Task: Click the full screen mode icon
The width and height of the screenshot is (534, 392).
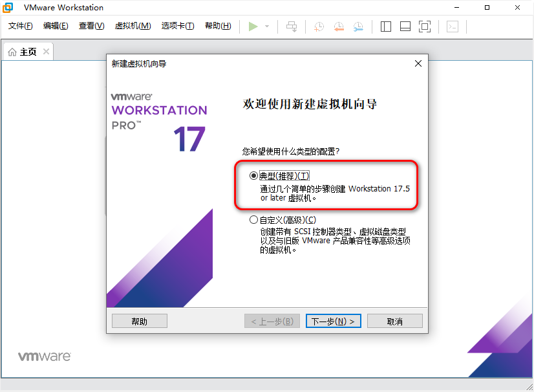Action: coord(425,27)
